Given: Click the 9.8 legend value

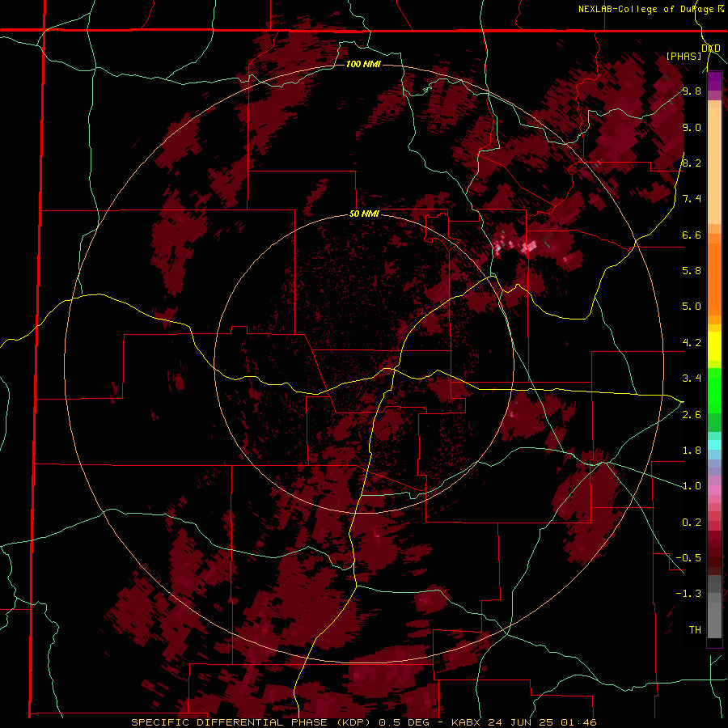Looking at the screenshot, I should pyautogui.click(x=692, y=91).
